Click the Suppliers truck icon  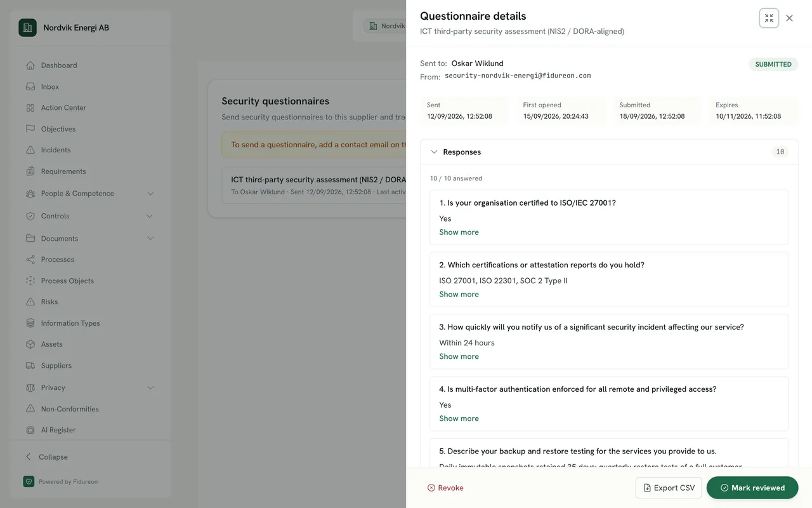(30, 366)
